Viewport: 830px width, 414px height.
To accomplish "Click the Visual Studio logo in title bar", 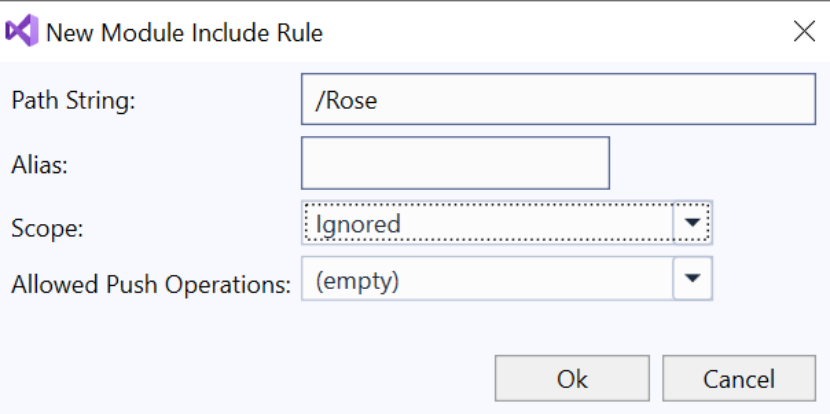I will (x=22, y=31).
